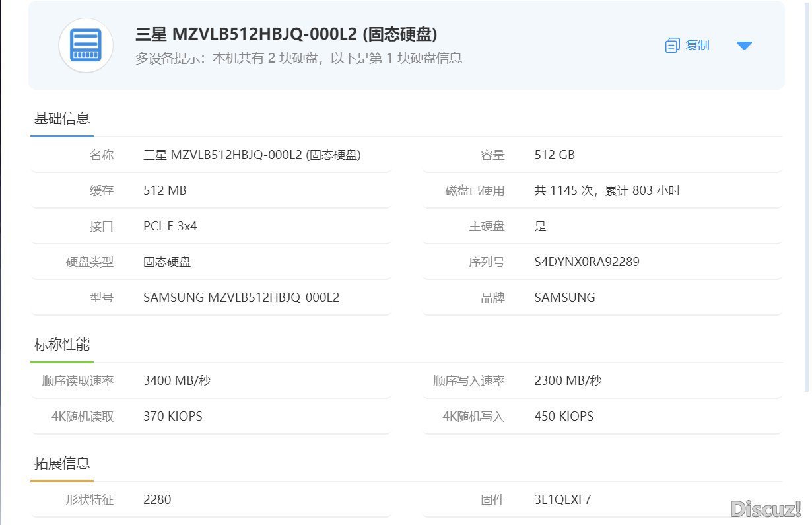The image size is (812, 525).
Task: Click the 形状特征 field label
Action: tap(90, 500)
